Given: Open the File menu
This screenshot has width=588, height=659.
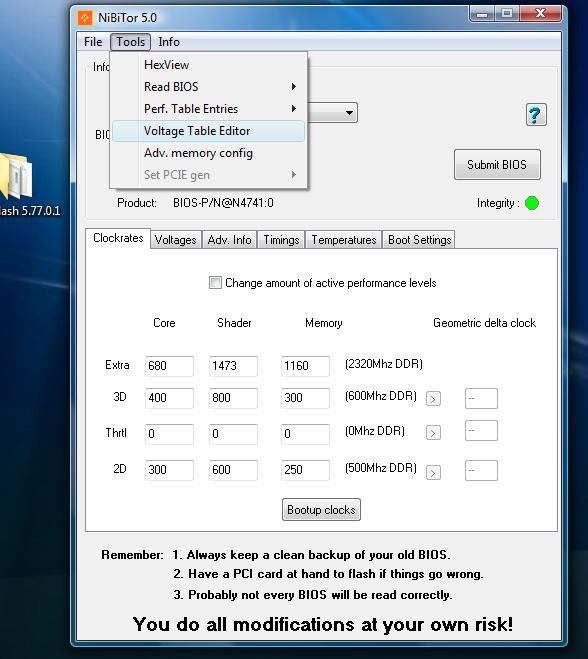Looking at the screenshot, I should click(x=93, y=42).
